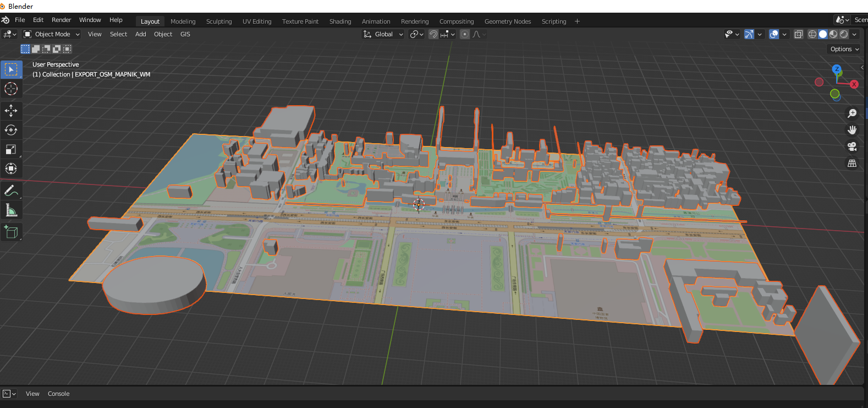The width and height of the screenshot is (868, 408).
Task: Toggle viewport gizmos button
Action: (x=749, y=34)
